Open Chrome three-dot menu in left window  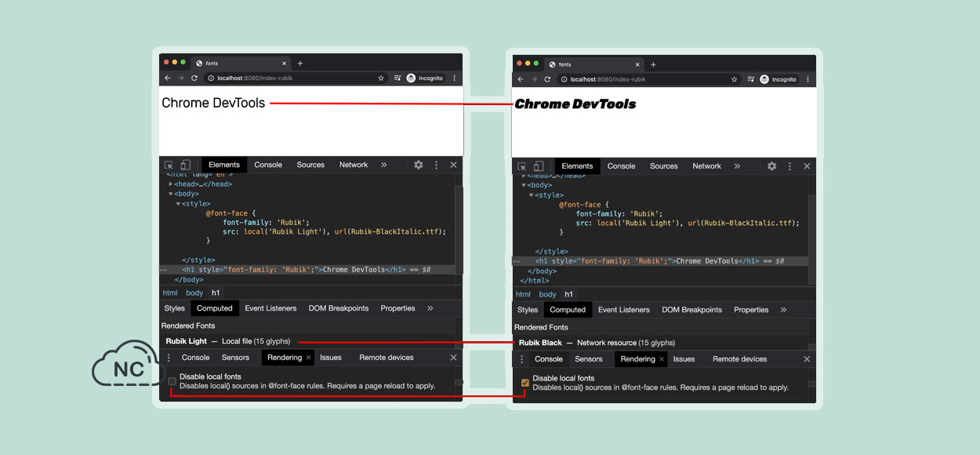point(455,78)
